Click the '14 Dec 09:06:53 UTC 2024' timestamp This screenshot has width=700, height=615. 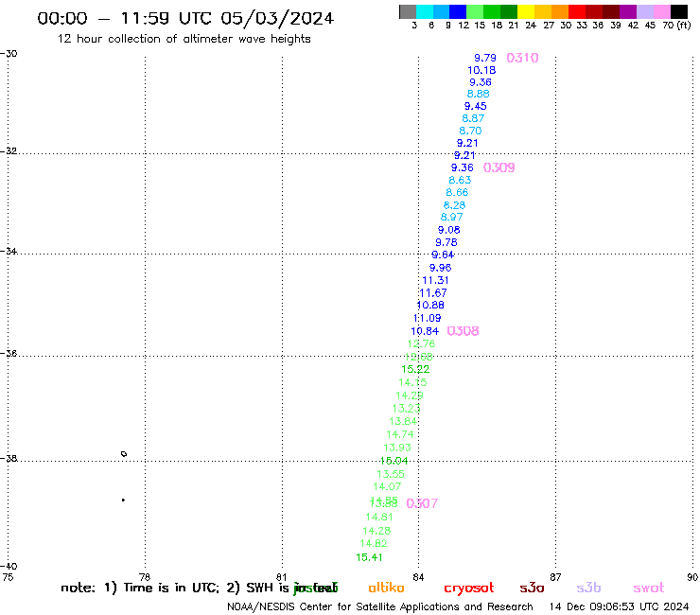620,607
